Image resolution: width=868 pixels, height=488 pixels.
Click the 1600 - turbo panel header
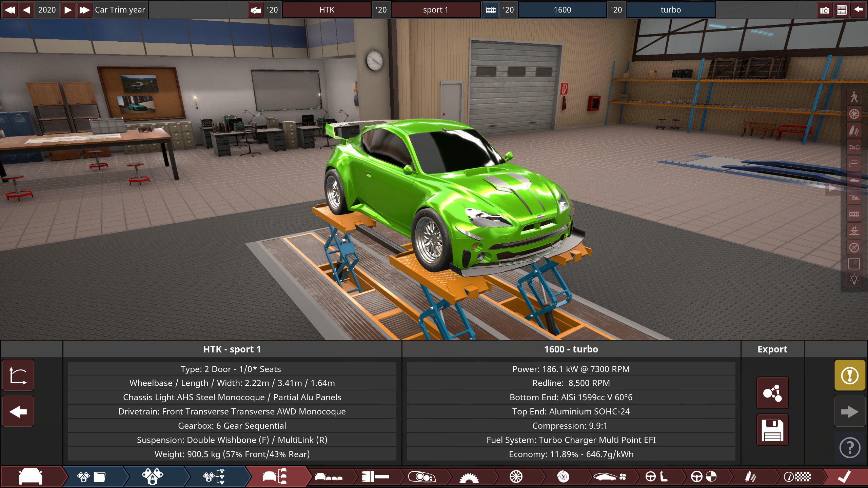point(571,349)
